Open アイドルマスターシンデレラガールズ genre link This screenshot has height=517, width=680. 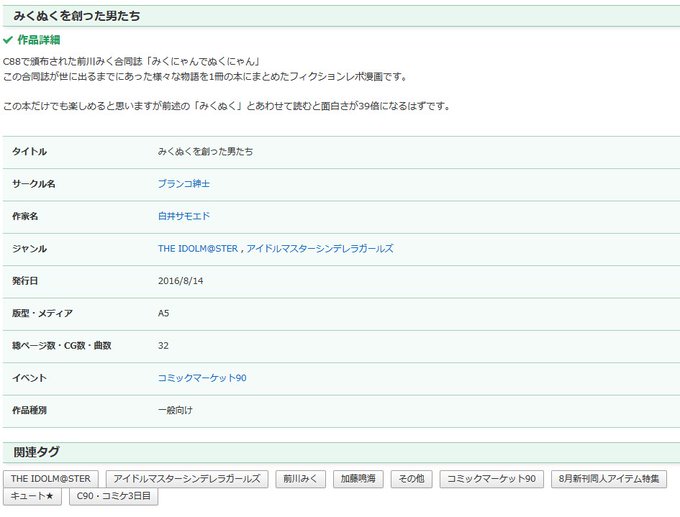tap(320, 249)
